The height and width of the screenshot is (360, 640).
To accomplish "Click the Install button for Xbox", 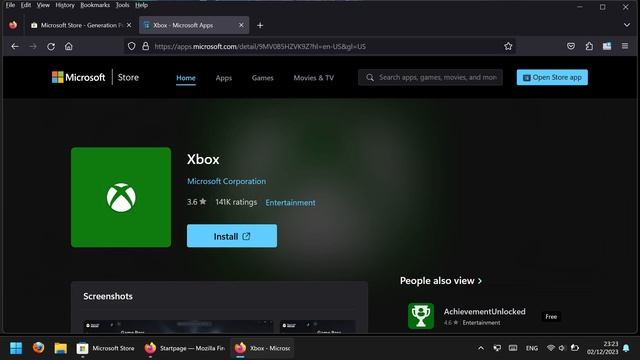I will tap(232, 236).
